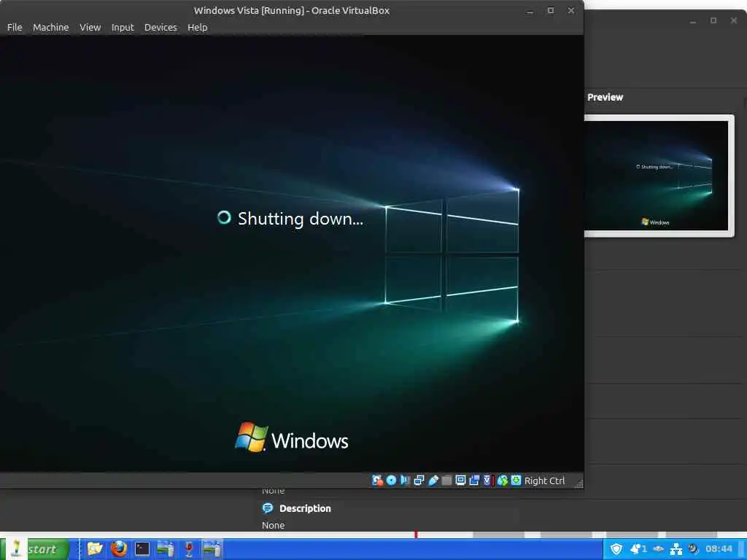Open the Devices menu

[x=160, y=28]
